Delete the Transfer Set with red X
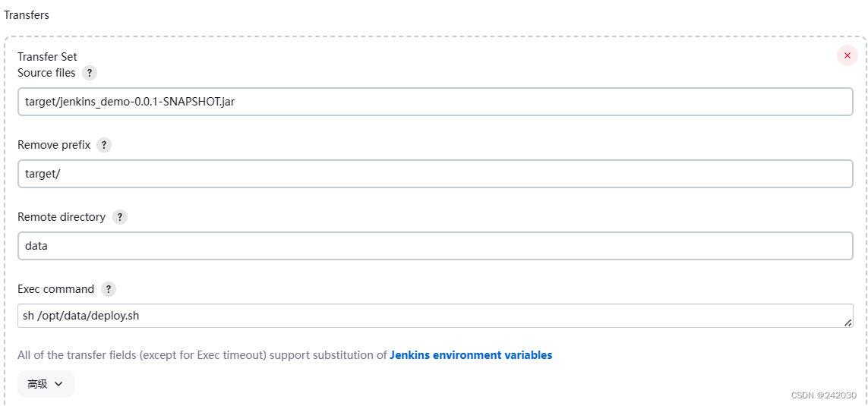Viewport: 868px width, 406px height. click(x=847, y=55)
